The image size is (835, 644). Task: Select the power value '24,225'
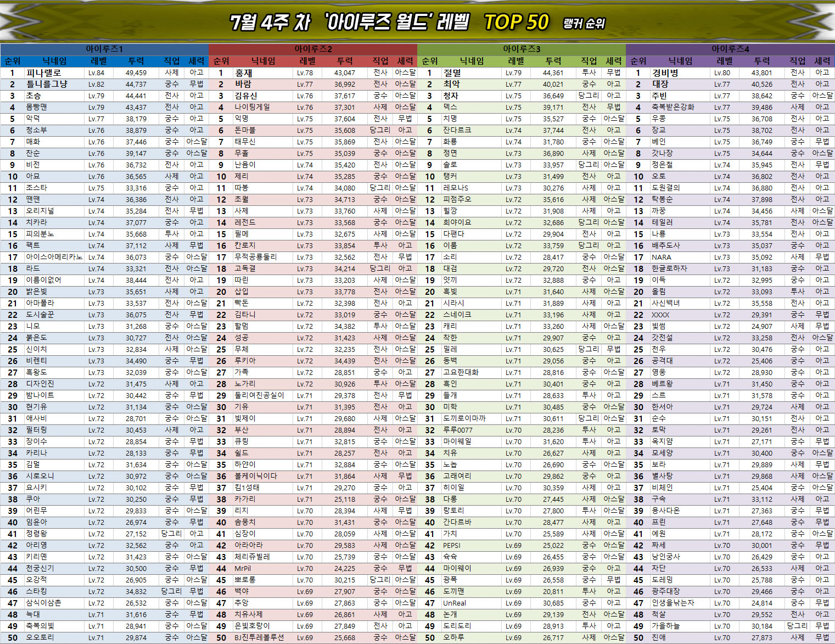point(345,568)
